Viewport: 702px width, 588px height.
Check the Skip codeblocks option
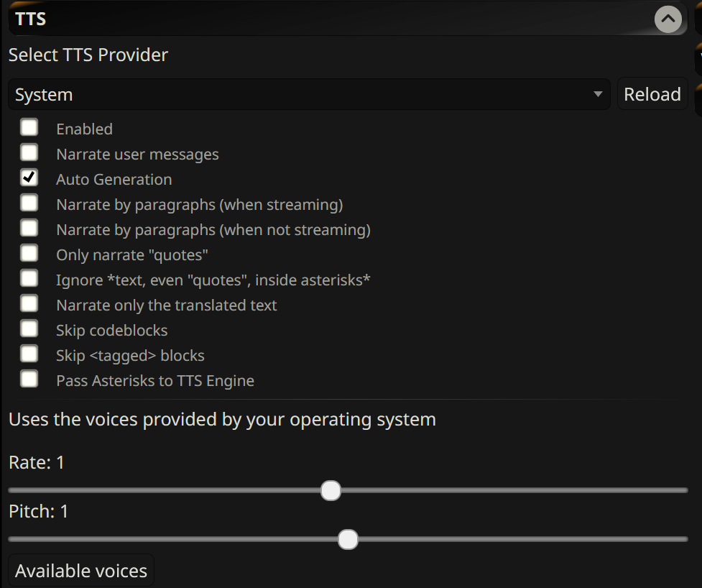tap(29, 329)
